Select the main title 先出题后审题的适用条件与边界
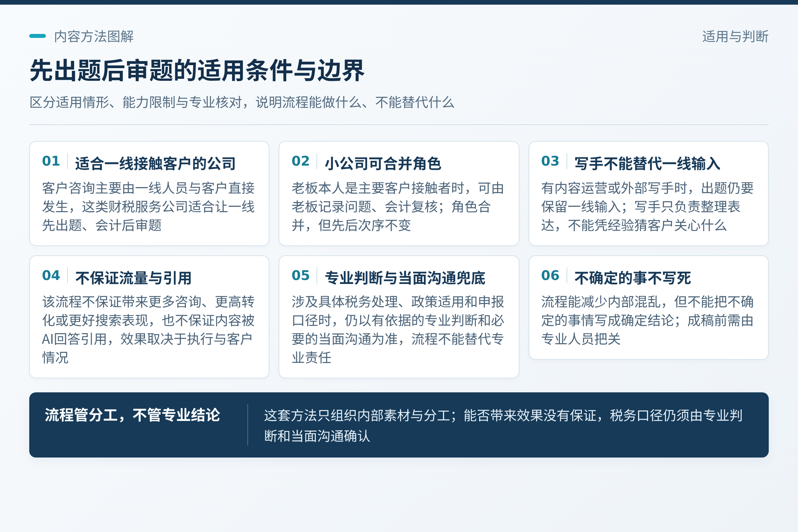This screenshot has width=798, height=532. pyautogui.click(x=197, y=70)
